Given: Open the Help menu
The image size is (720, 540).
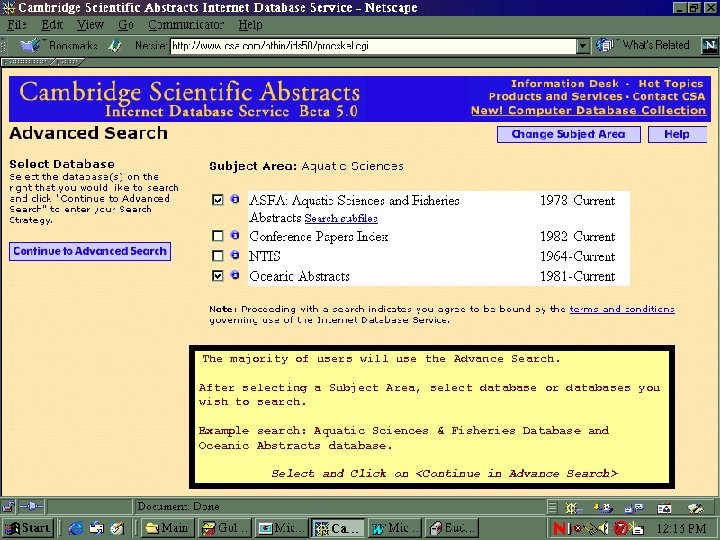Looking at the screenshot, I should pos(250,25).
